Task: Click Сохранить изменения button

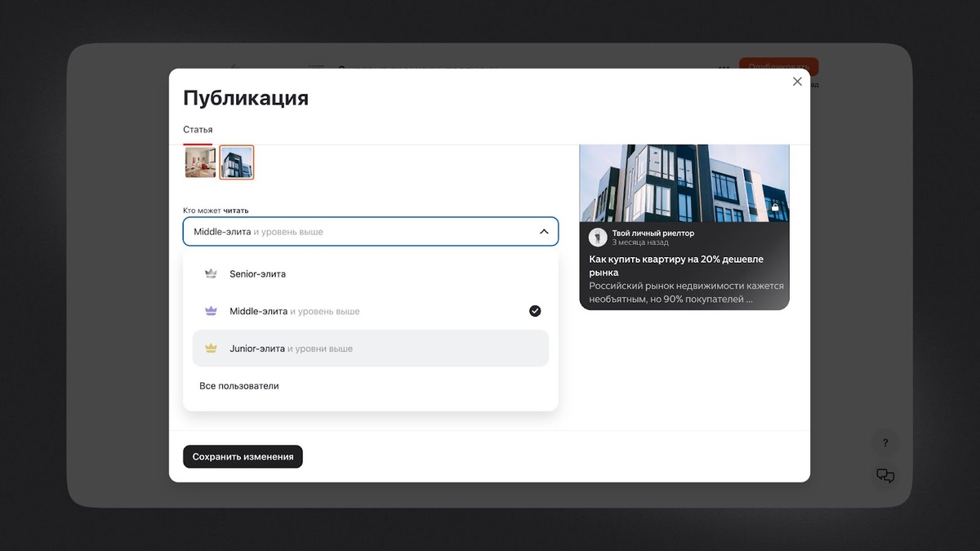Action: coord(243,456)
